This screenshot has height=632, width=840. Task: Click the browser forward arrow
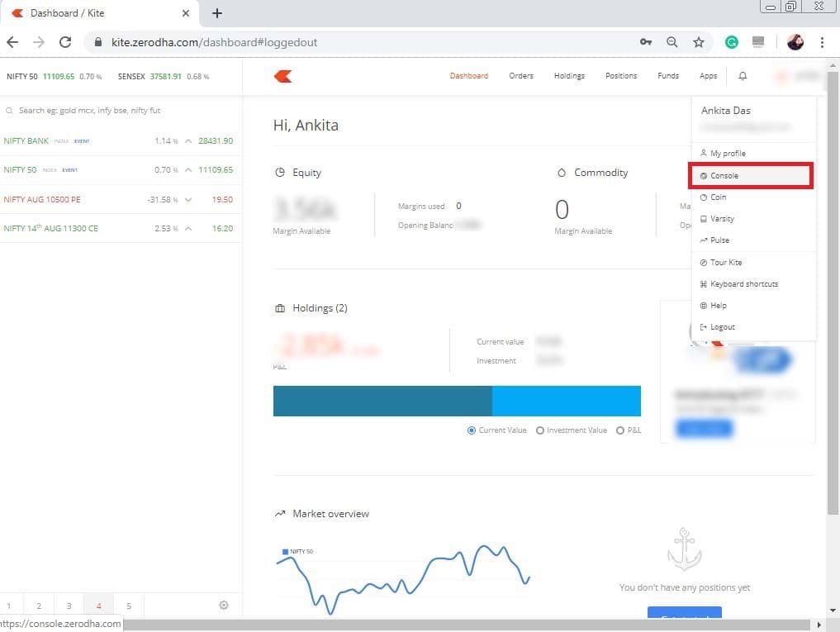click(x=39, y=42)
